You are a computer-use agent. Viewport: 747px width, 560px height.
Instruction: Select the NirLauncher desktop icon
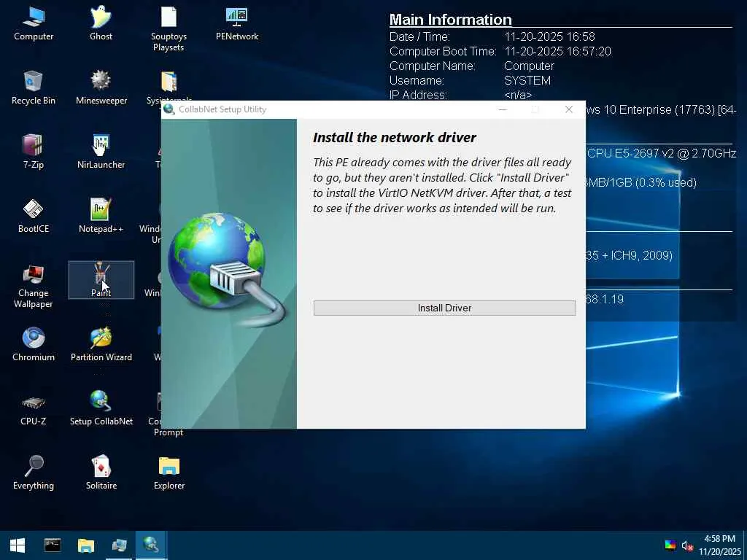click(101, 152)
